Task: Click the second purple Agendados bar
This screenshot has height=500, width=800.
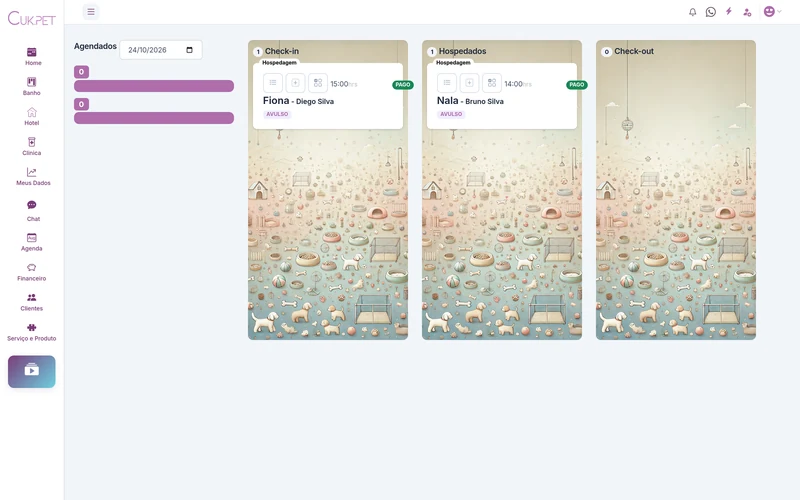Action: pos(154,118)
